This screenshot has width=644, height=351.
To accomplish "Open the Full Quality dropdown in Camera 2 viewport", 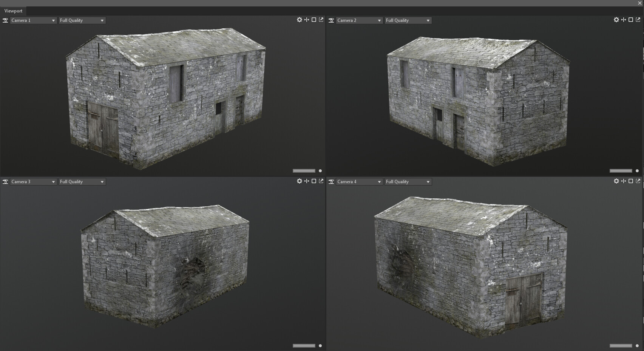I will [x=408, y=20].
